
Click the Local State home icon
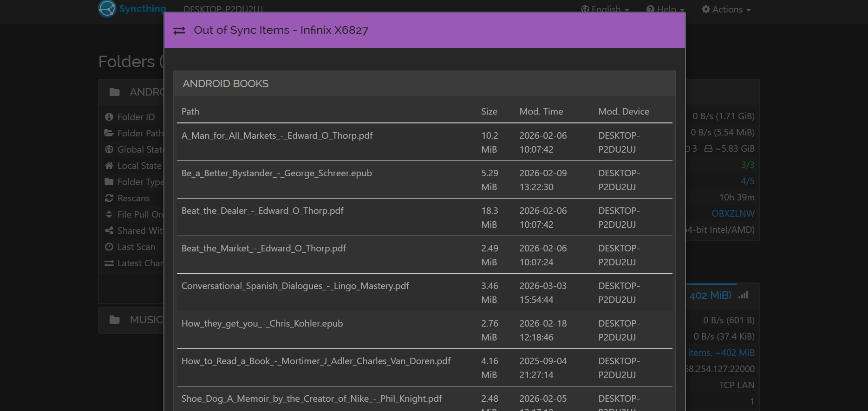109,166
